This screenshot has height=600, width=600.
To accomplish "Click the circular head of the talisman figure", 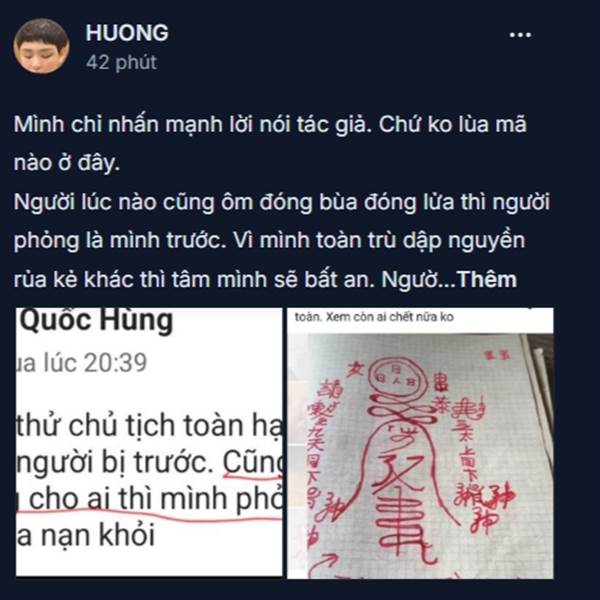I will point(395,378).
